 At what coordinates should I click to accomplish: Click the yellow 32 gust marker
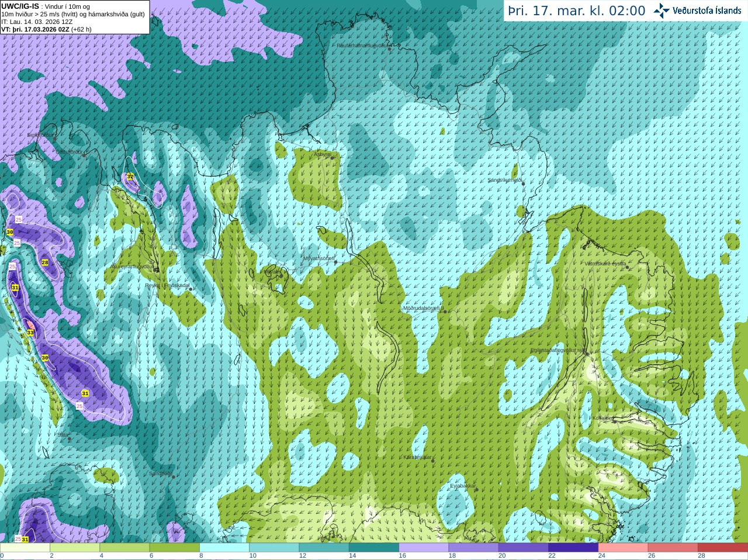point(130,176)
